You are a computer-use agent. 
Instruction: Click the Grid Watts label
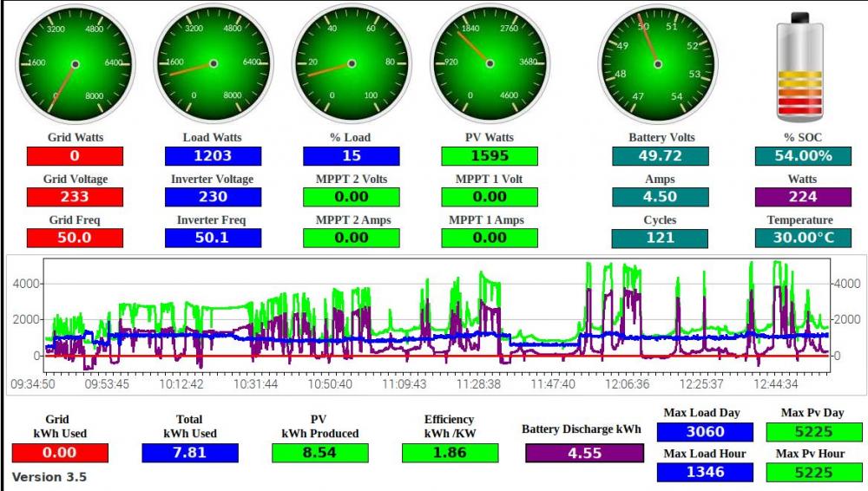[x=76, y=137]
